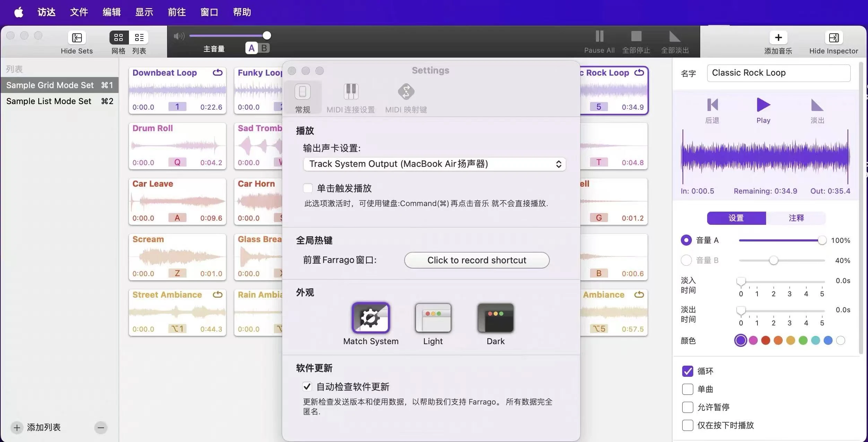This screenshot has width=868, height=442.
Task: Click the 'Click to record shortcut' button
Action: (477, 260)
